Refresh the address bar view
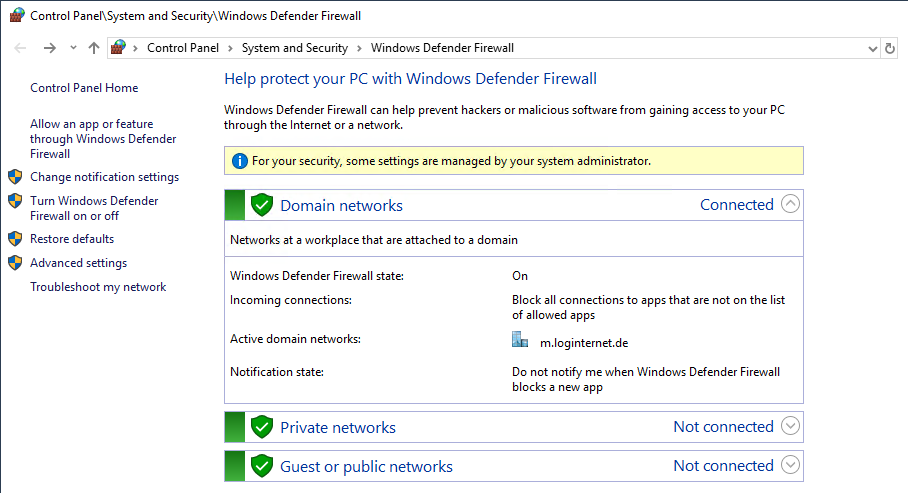908x493 pixels. pyautogui.click(x=890, y=49)
